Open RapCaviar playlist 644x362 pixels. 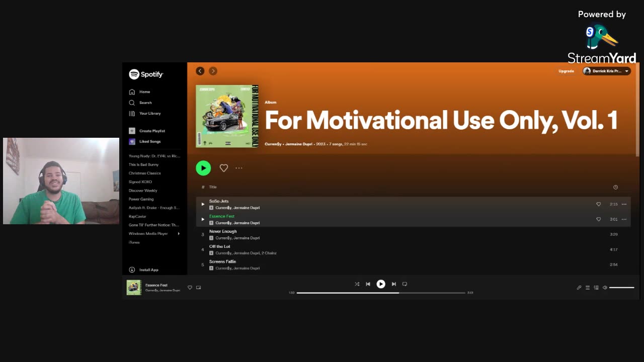coord(137,216)
